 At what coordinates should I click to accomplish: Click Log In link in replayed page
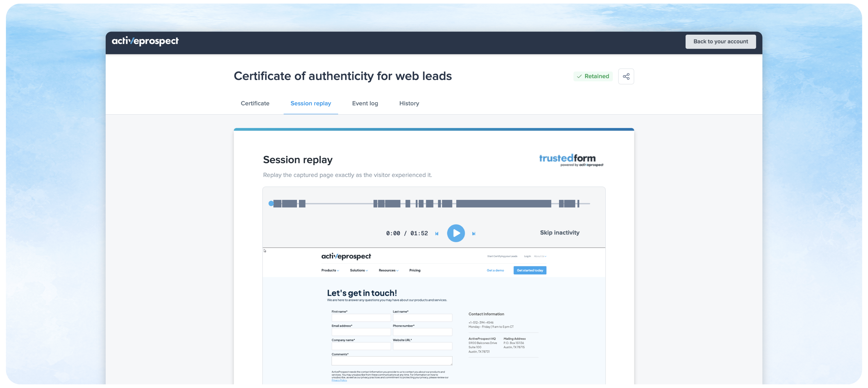[527, 256]
